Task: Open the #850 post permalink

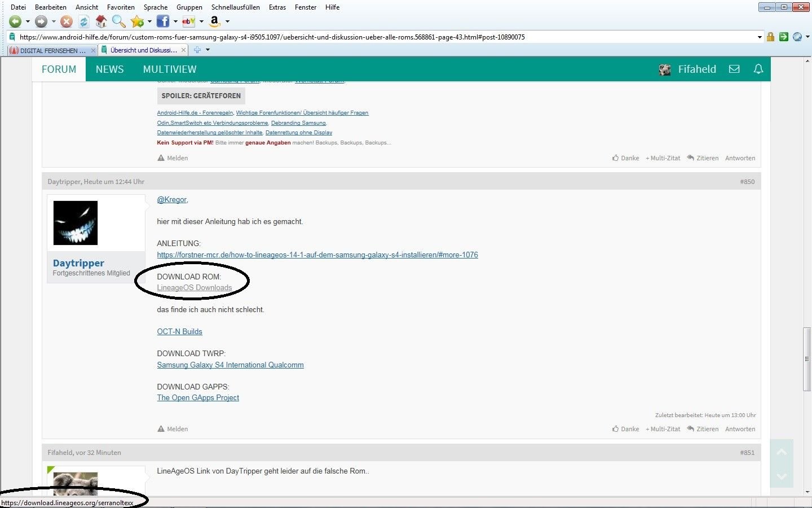Action: 747,182
